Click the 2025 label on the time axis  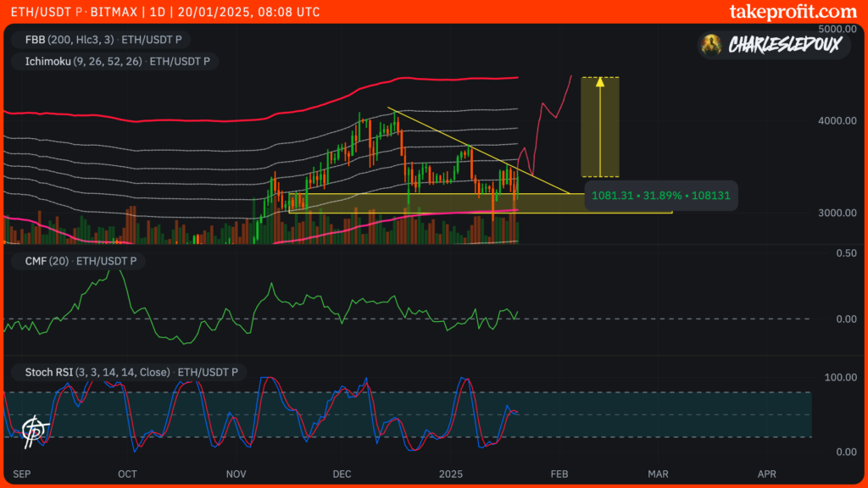450,474
